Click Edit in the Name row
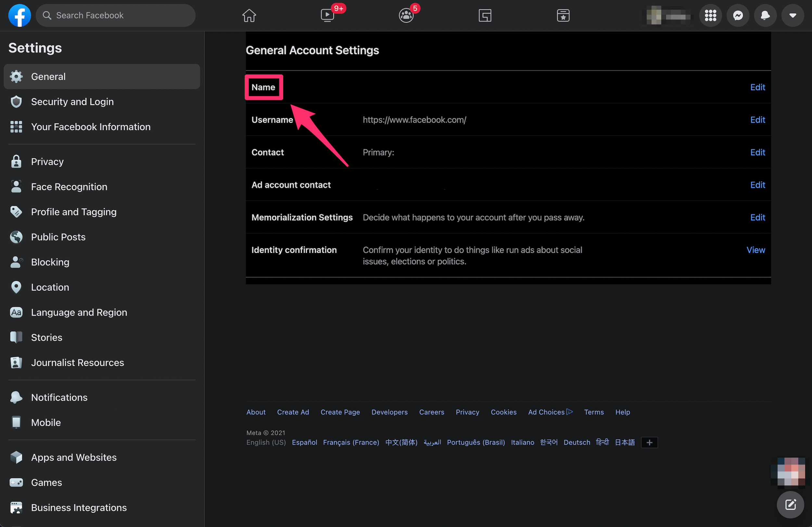 click(757, 87)
